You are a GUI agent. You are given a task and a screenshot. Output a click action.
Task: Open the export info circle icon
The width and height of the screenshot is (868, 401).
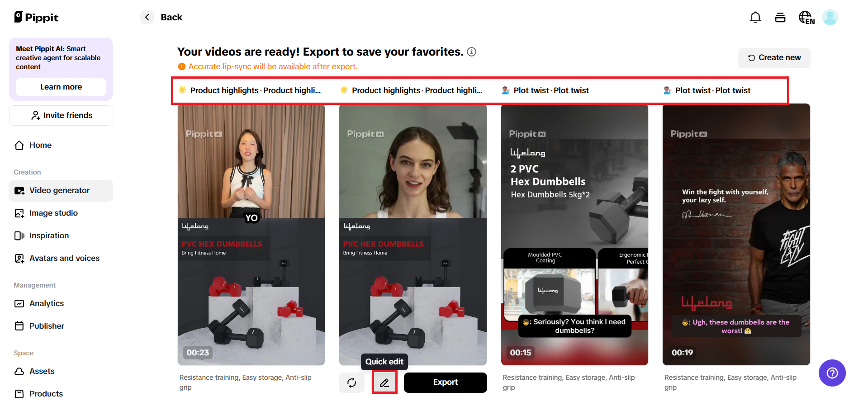click(471, 52)
